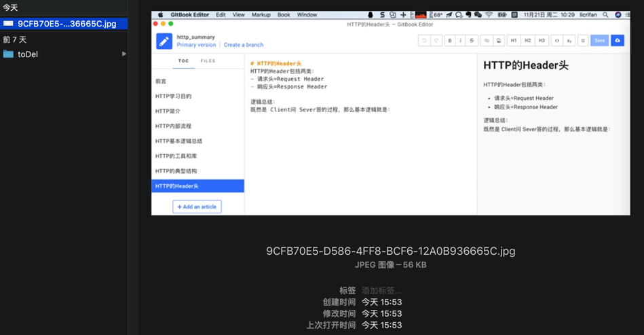644x335 pixels.
Task: Apply H2 heading format
Action: tap(528, 40)
